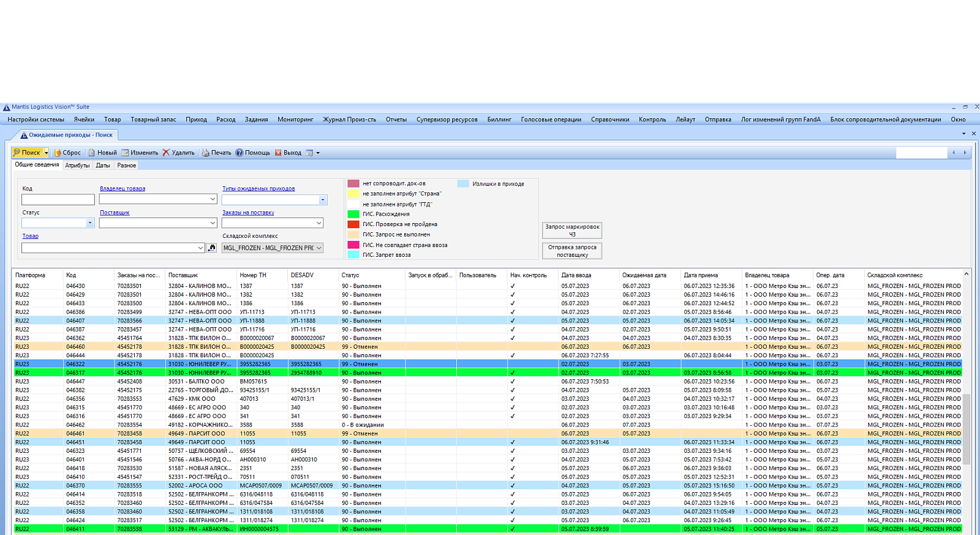Toggle Нач. контроль check for row 046447
980x535 pixels.
click(x=513, y=381)
